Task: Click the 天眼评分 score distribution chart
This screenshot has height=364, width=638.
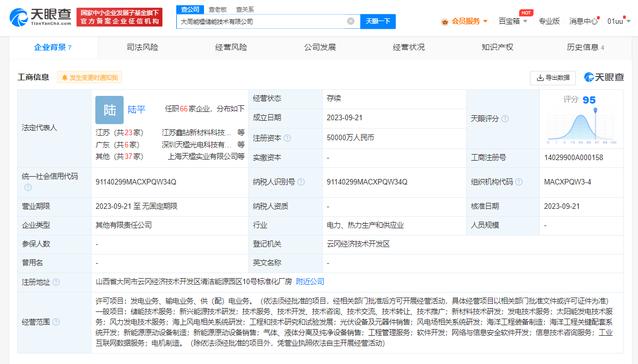Action: [581, 126]
